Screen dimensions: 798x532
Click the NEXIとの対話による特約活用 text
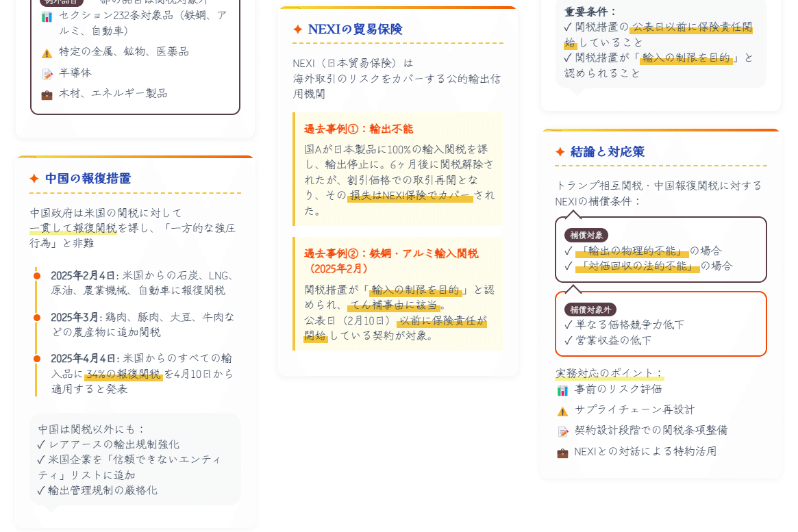[645, 452]
